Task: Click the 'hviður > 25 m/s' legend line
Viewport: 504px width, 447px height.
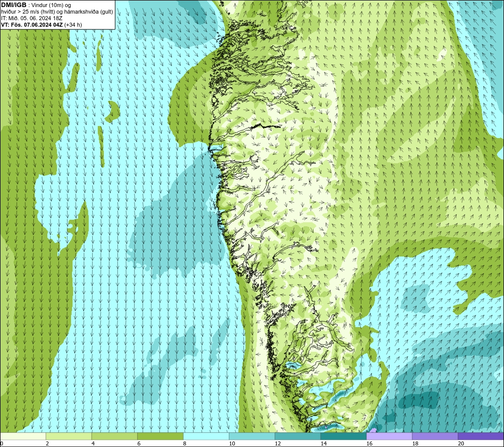Action: click(57, 12)
